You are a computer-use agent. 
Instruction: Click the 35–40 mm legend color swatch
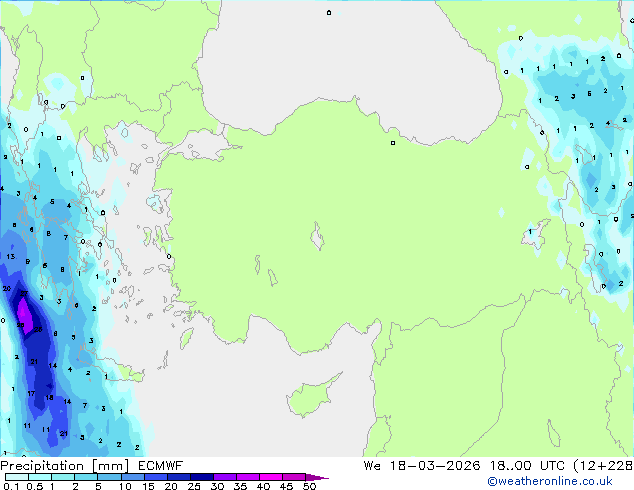pos(247,477)
